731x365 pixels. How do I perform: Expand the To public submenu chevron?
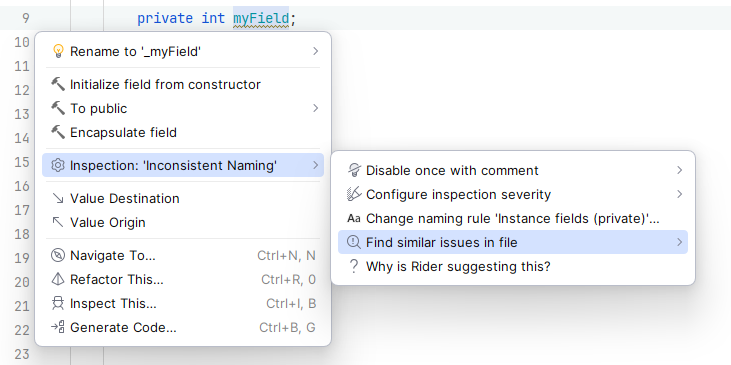316,108
